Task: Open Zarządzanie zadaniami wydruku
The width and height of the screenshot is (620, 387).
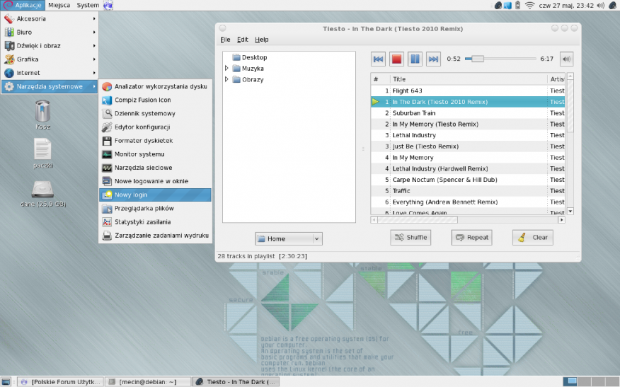Action: click(155, 235)
